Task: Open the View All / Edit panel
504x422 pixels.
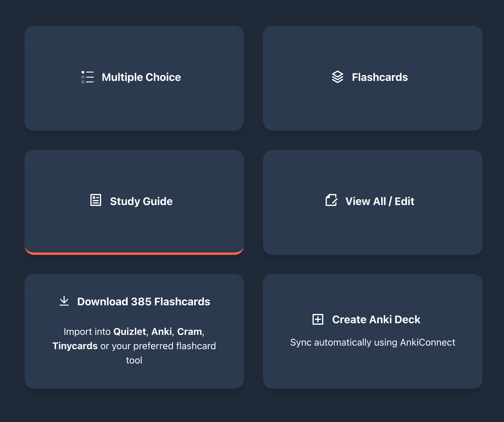Action: point(373,202)
